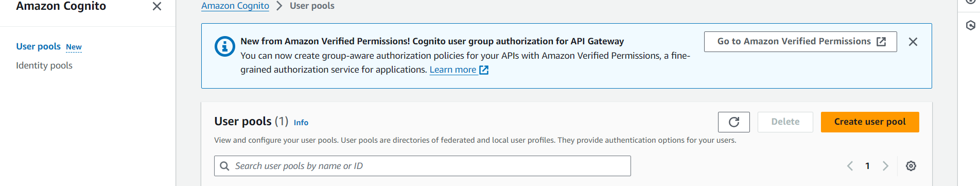The height and width of the screenshot is (186, 980).
Task: Click the info icon in the blue banner
Action: pyautogui.click(x=225, y=46)
